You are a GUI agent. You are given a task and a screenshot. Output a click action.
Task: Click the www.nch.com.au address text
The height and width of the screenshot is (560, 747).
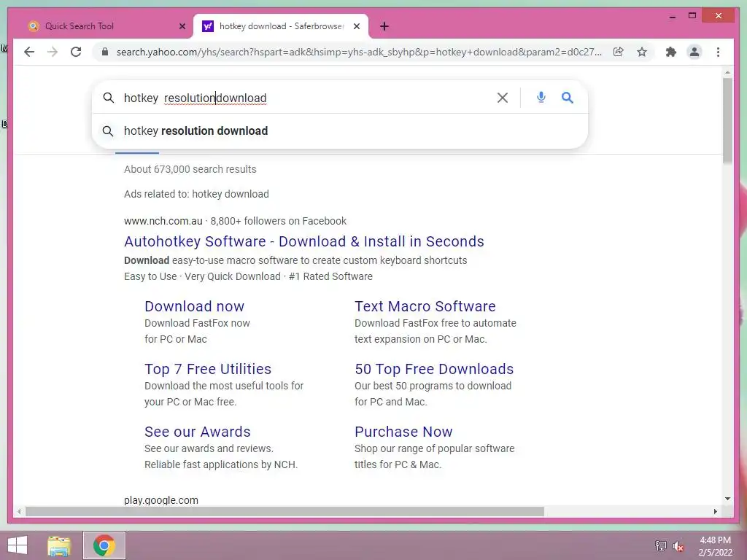coord(163,221)
